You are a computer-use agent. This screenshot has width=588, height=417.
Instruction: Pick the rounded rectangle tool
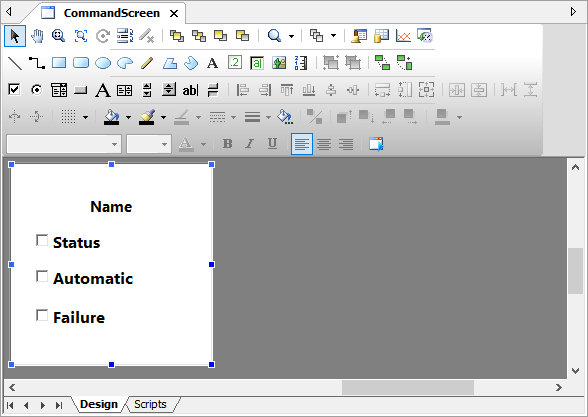coord(81,63)
